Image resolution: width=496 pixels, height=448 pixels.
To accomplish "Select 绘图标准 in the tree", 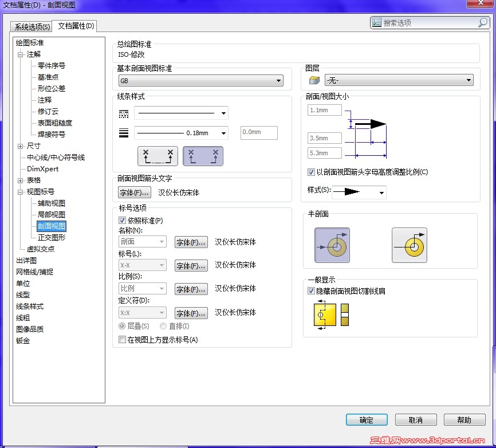I will pyautogui.click(x=30, y=43).
